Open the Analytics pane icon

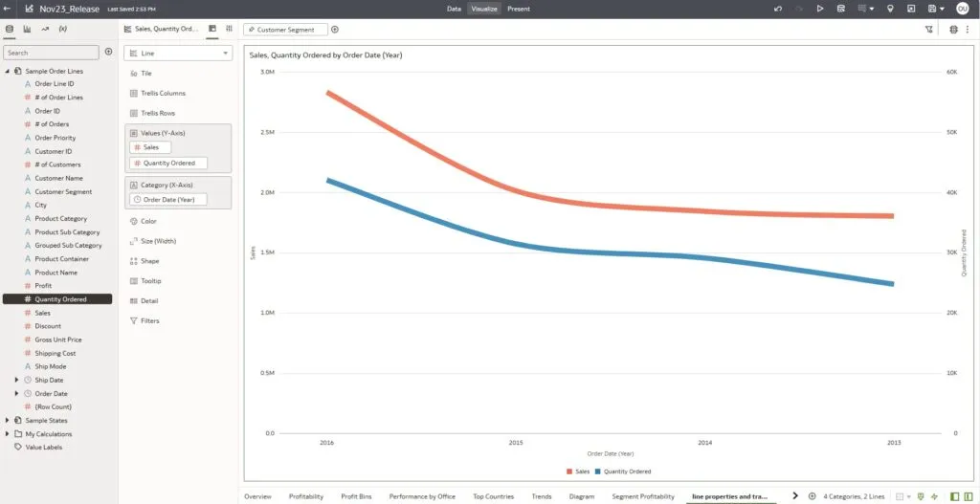[45, 30]
